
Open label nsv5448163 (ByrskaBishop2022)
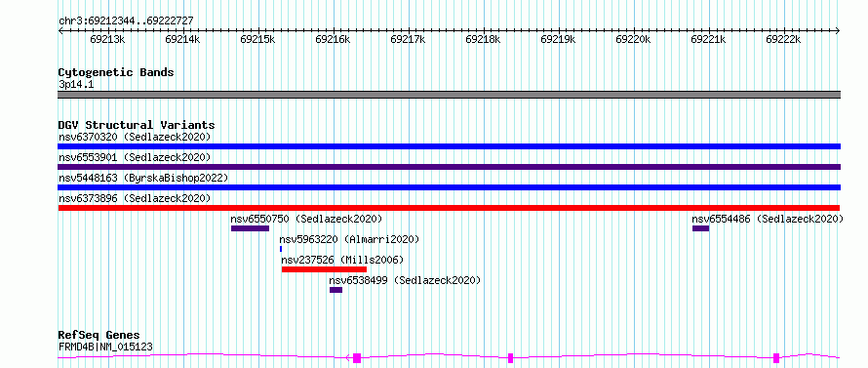click(143, 178)
